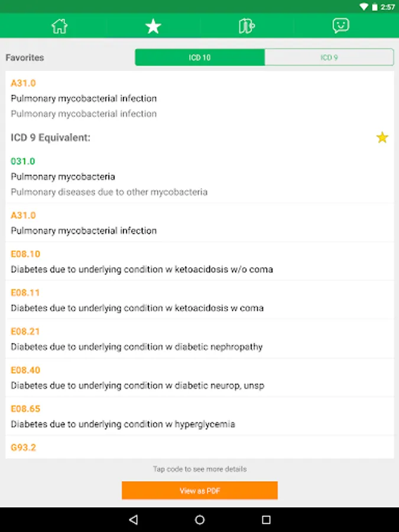Tap the G93.2 code entry
The image size is (399, 532).
[x=24, y=447]
